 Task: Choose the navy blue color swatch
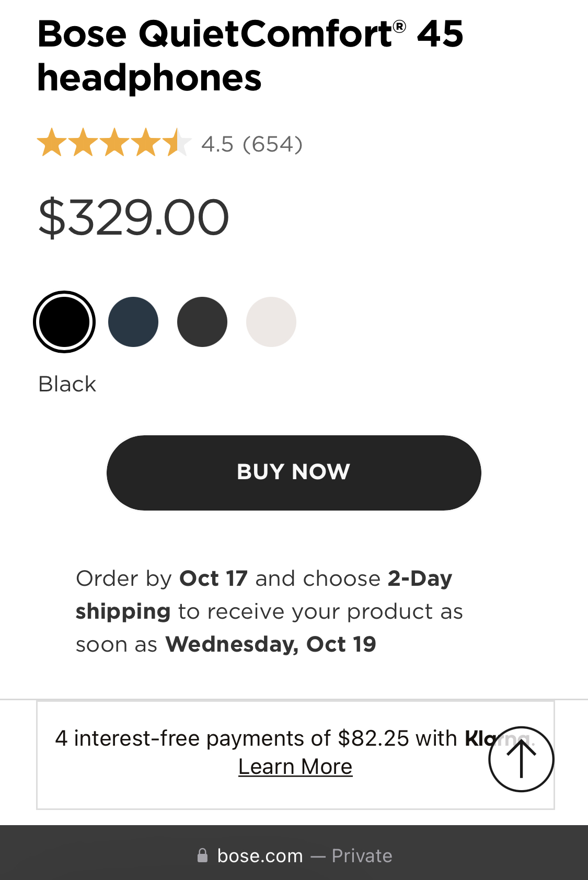click(133, 322)
